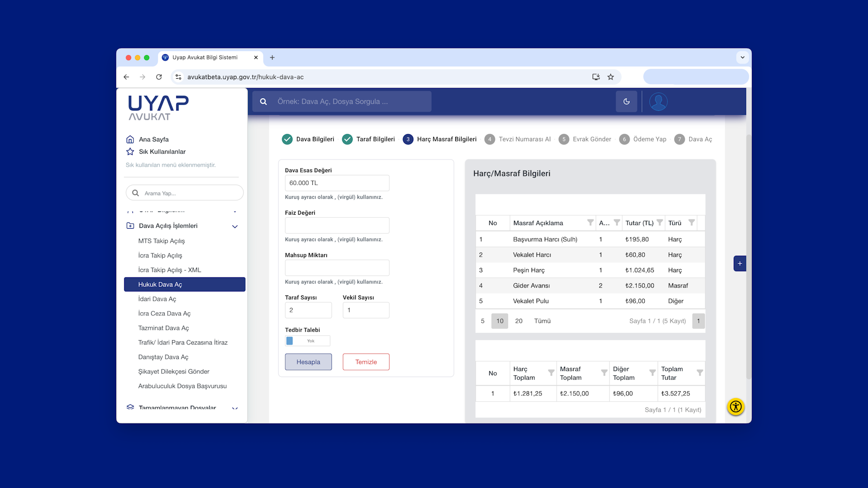Click the install app icon in address bar
The height and width of the screenshot is (488, 868).
pyautogui.click(x=596, y=77)
